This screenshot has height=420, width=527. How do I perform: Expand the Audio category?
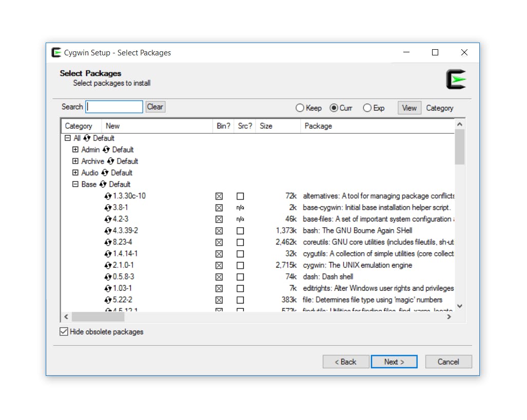point(75,173)
